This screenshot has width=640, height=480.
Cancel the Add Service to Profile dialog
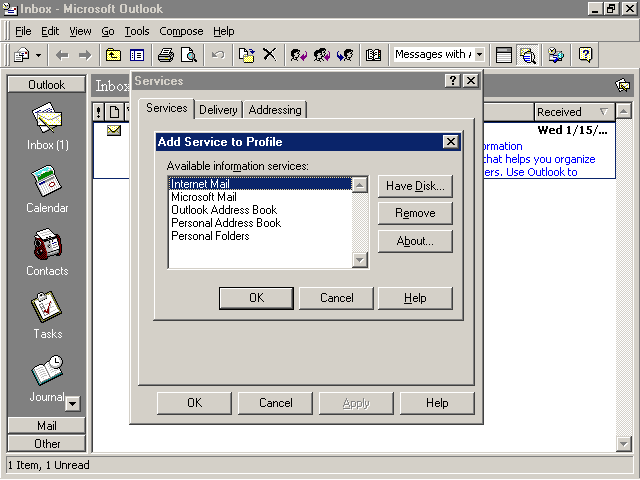tap(336, 298)
